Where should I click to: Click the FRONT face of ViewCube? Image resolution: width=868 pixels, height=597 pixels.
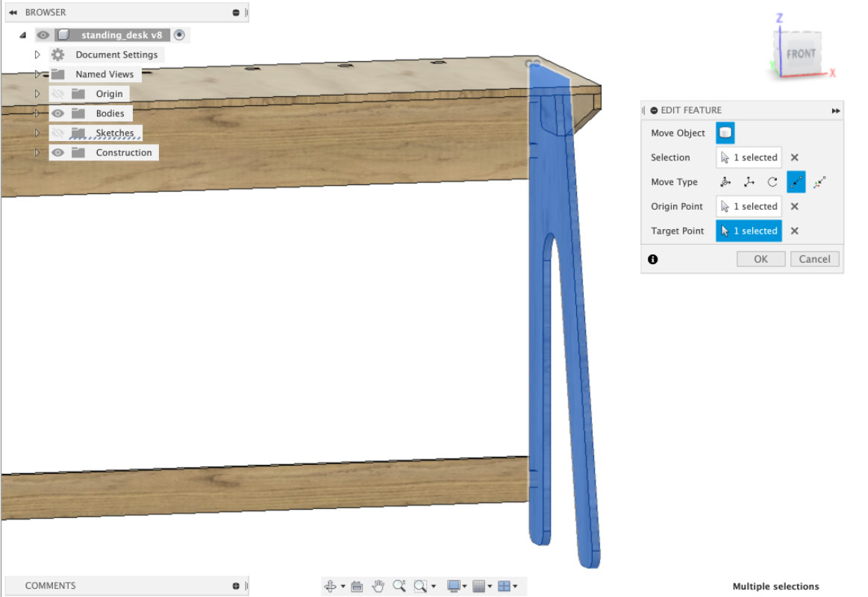(801, 54)
